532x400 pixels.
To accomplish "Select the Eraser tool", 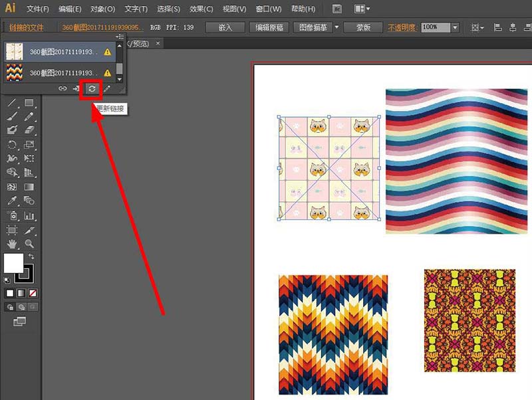I will pyautogui.click(x=29, y=131).
